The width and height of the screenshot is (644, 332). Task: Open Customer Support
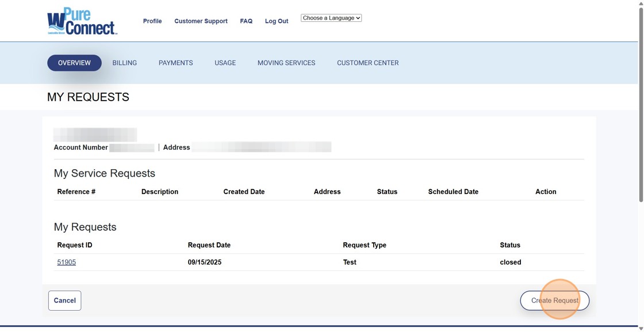(201, 21)
